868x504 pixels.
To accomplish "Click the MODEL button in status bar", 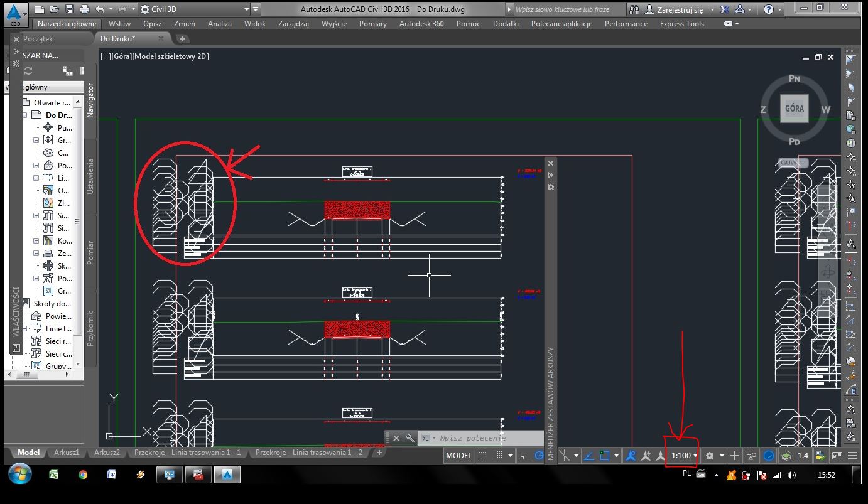I will click(458, 455).
